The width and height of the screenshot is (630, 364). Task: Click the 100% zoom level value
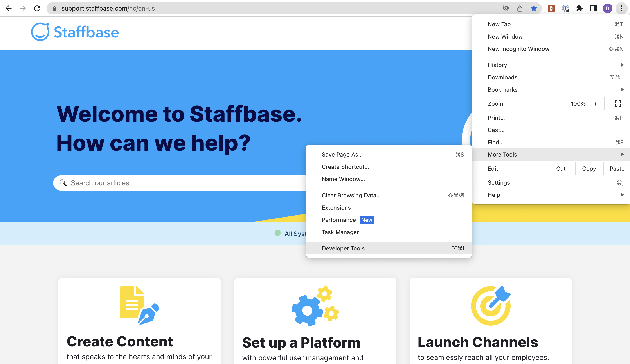point(578,104)
